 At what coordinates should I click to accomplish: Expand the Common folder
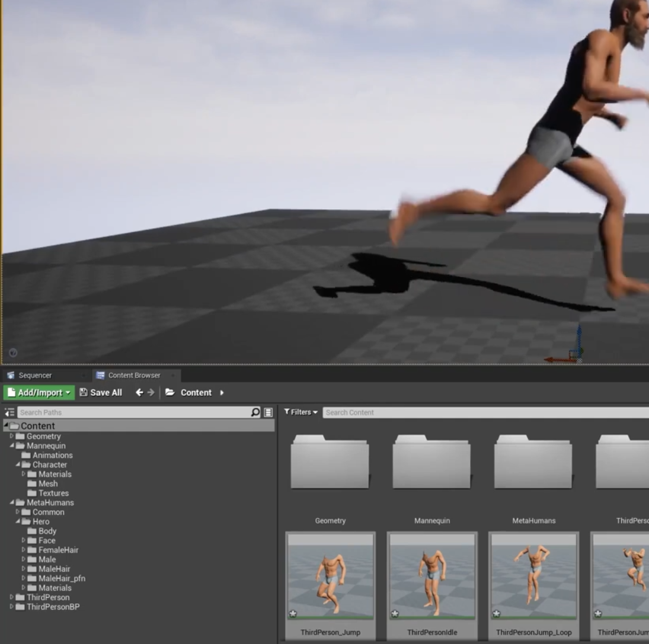pos(18,512)
